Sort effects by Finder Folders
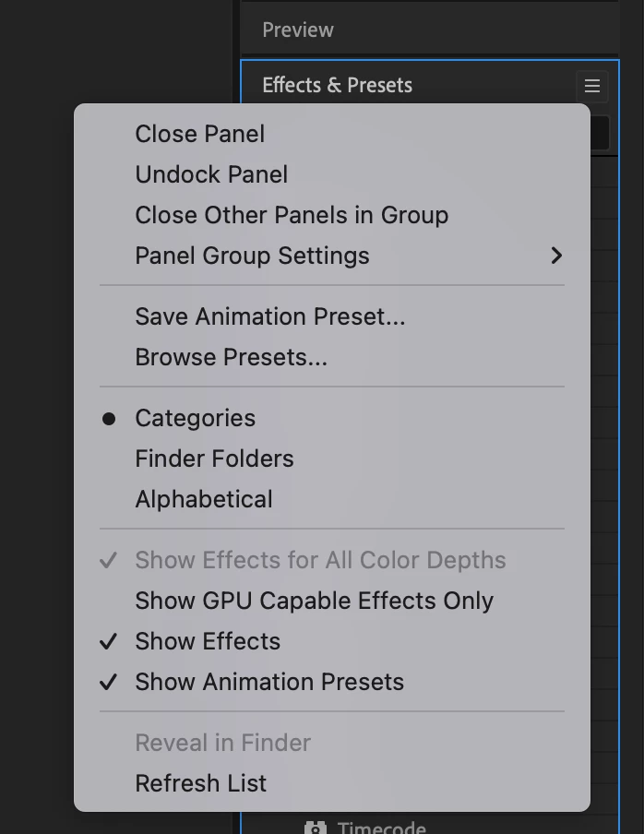644x834 pixels. (x=214, y=459)
